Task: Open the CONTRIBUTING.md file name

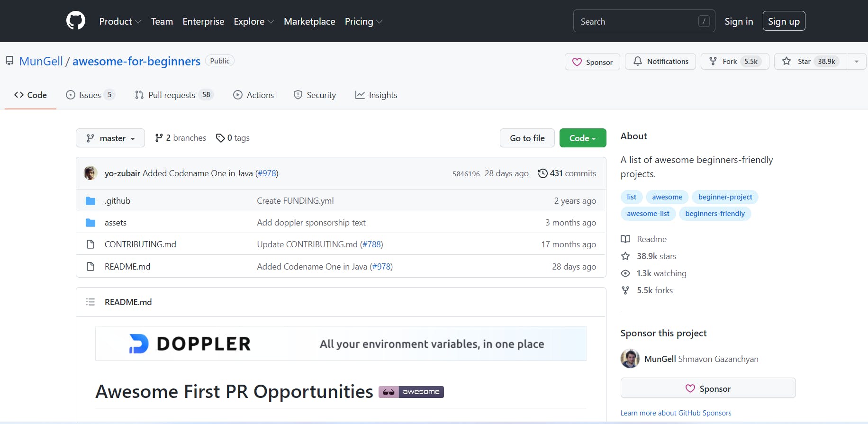Action: (140, 244)
